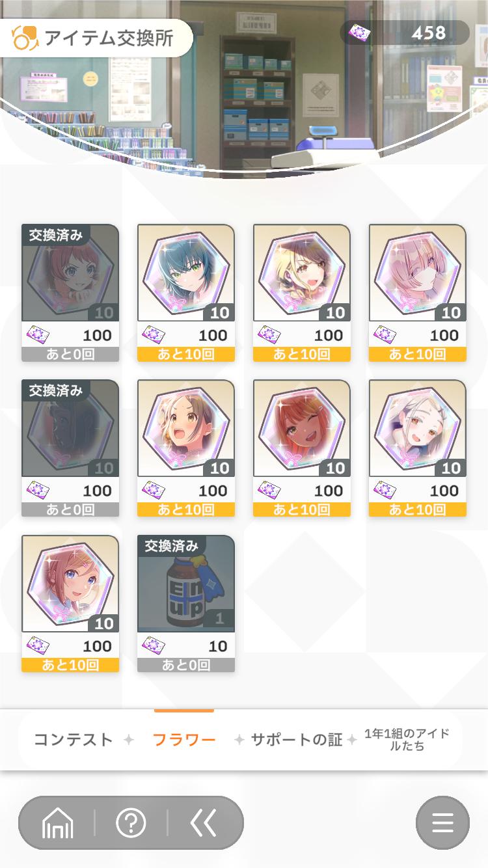Switch to the コンテスト tab
The image size is (488, 868).
tap(73, 740)
